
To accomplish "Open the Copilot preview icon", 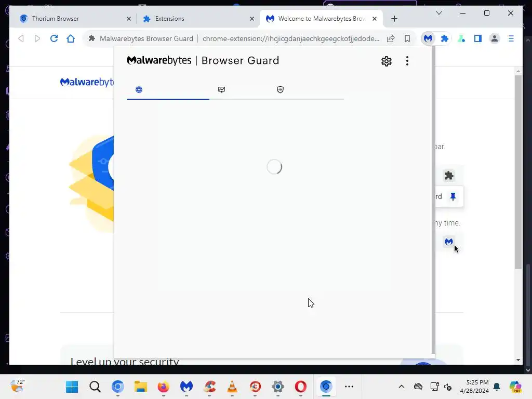I will tap(515, 387).
